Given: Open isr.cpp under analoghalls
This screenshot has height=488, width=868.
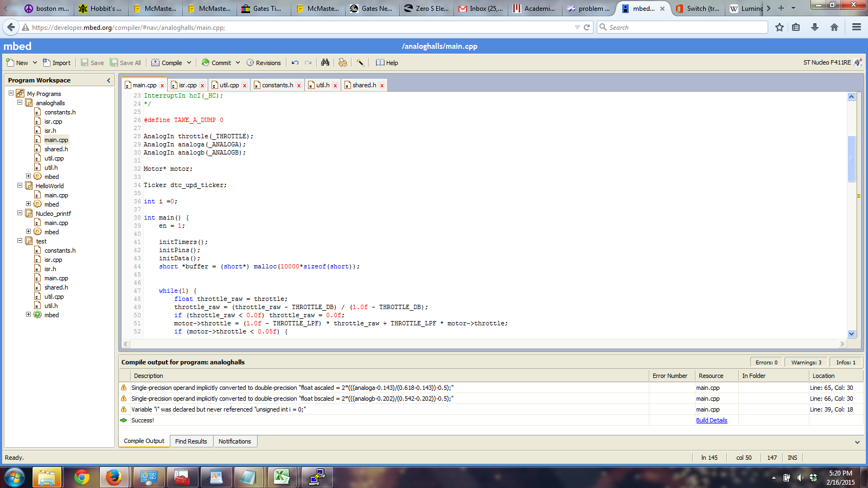Looking at the screenshot, I should click(x=53, y=121).
